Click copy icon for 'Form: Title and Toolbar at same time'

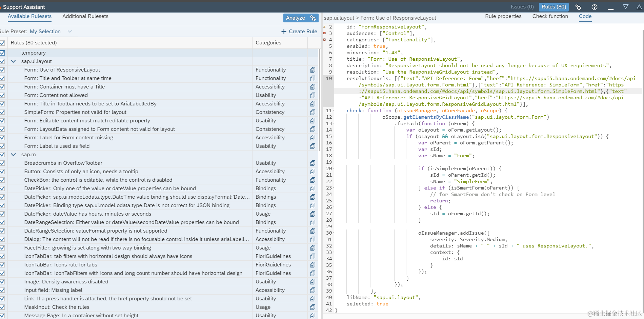tap(313, 78)
